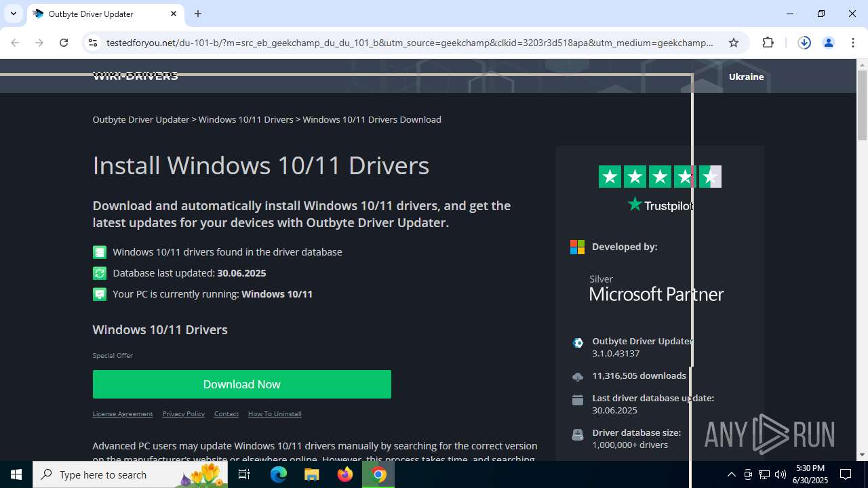Click the Ukraine region label
The width and height of the screenshot is (868, 488).
coord(746,77)
